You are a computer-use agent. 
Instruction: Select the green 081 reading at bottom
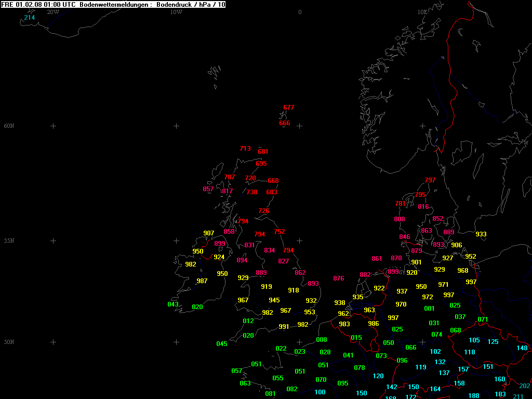271,394
